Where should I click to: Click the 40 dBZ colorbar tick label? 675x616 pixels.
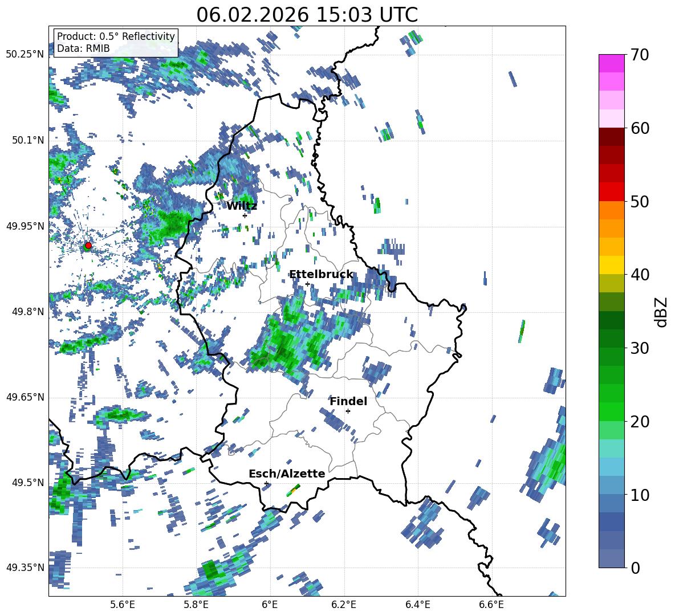pos(640,275)
